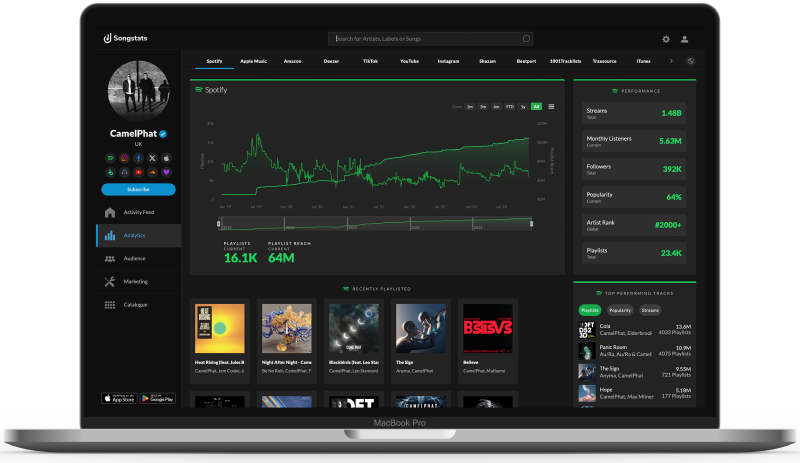Screen dimensions: 800x463
Task: Open CamelPhat's Instagram icon link
Action: [x=124, y=158]
